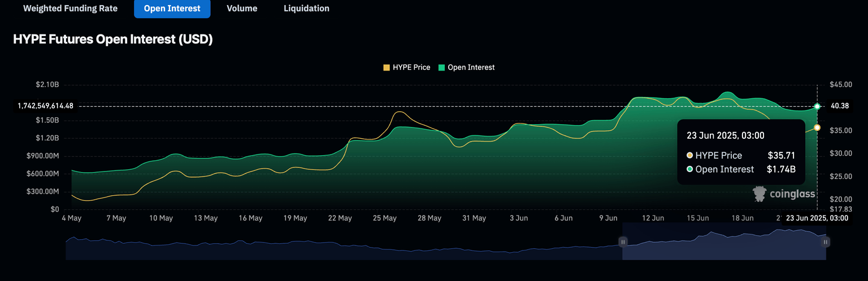This screenshot has width=868, height=281.
Task: Click the yellow dot in the tooltip's HYPE Price row
Action: 689,156
